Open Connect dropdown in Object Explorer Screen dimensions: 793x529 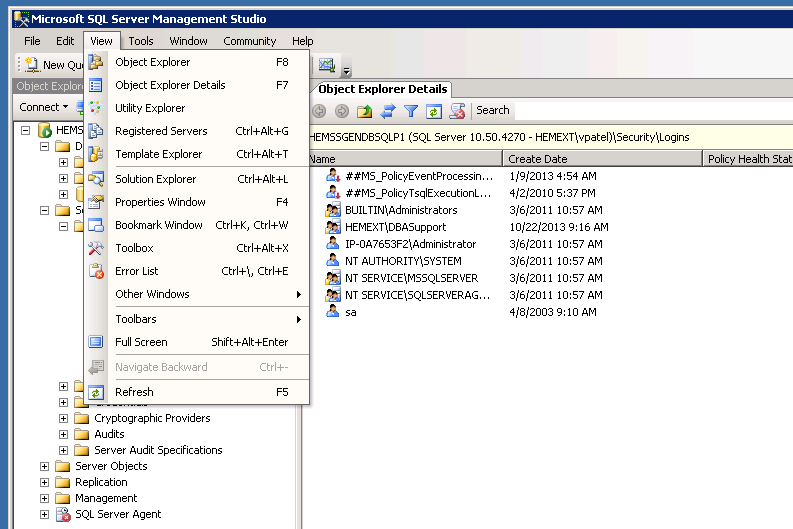coord(43,107)
